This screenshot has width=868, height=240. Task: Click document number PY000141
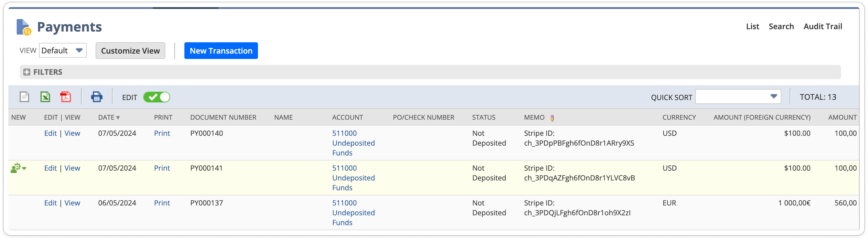[206, 168]
